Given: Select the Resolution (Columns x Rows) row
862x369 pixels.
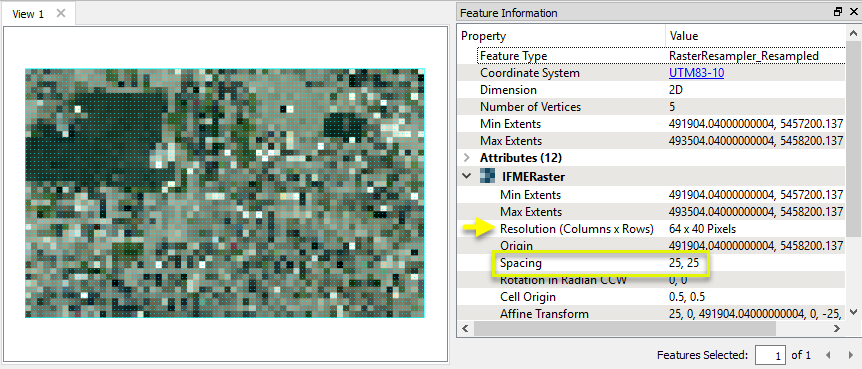Looking at the screenshot, I should coord(652,229).
